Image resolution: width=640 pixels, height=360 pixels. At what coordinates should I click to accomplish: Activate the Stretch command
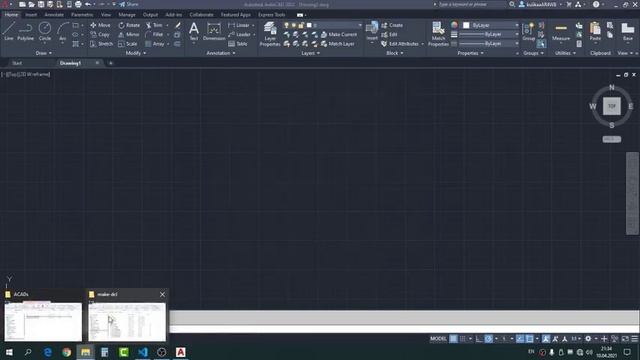(101, 44)
